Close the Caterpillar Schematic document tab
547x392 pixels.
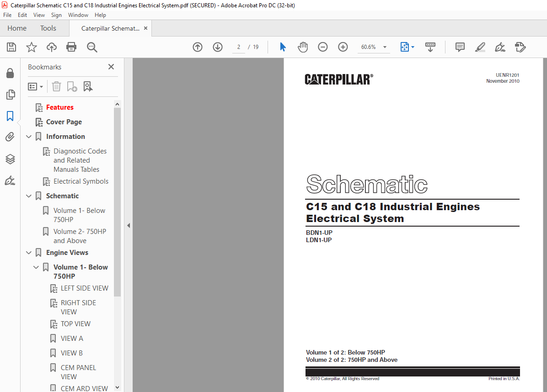pos(146,28)
